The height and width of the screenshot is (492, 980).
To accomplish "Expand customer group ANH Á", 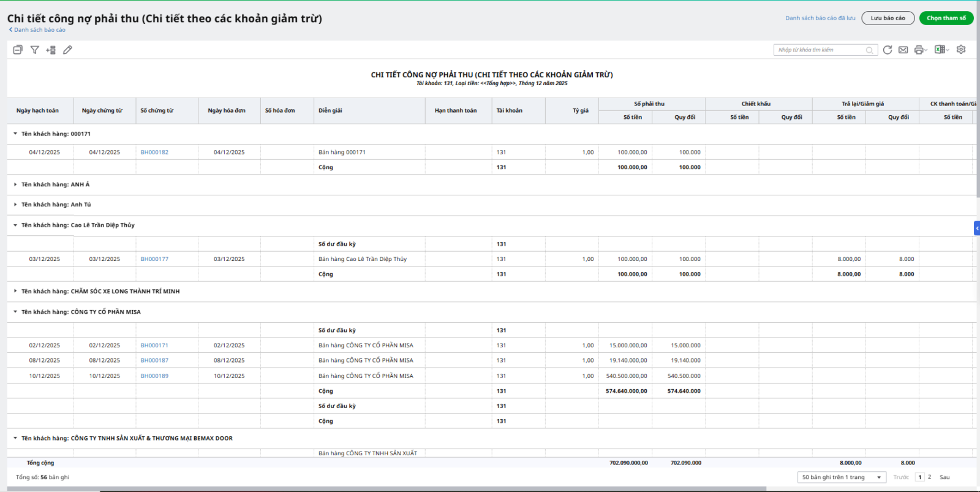I will pos(15,184).
